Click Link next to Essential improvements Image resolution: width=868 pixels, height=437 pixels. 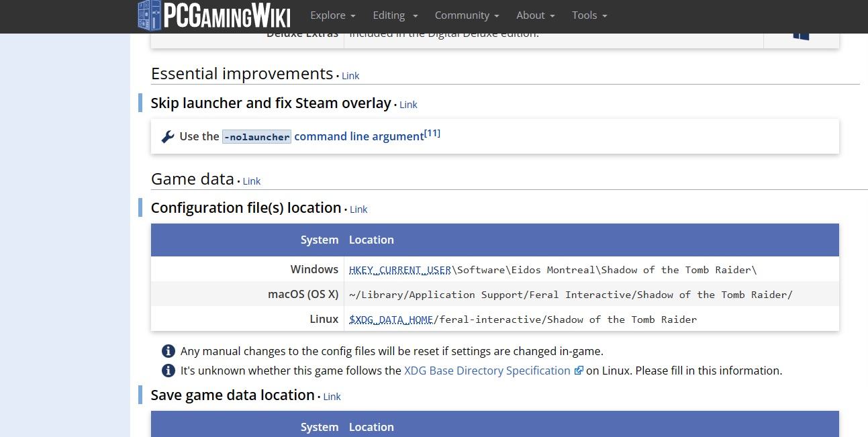[x=350, y=76]
